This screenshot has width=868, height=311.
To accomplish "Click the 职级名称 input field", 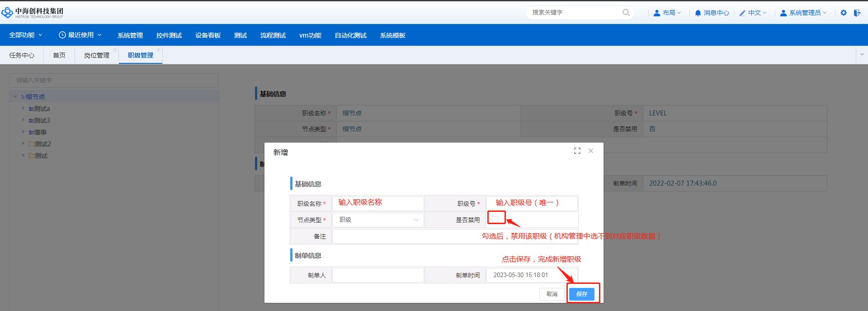I will click(x=378, y=203).
